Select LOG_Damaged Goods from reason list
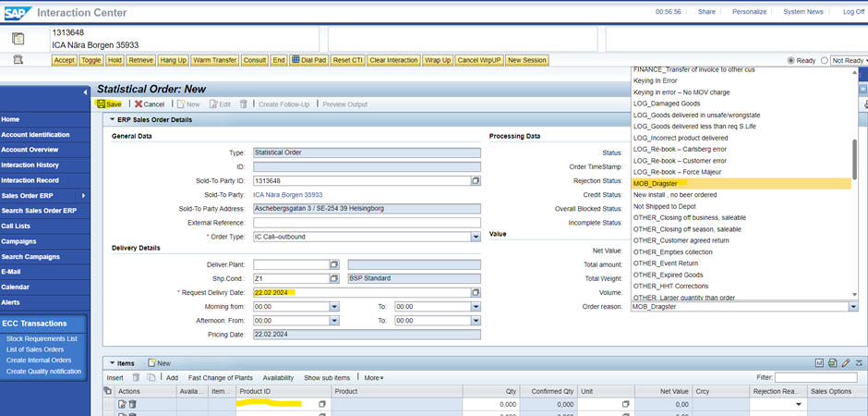Screen dimensions: 868x416 667,104
